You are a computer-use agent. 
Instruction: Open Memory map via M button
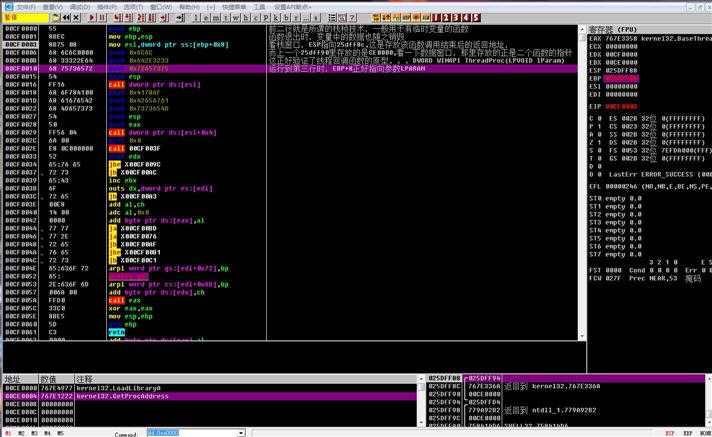[216, 18]
